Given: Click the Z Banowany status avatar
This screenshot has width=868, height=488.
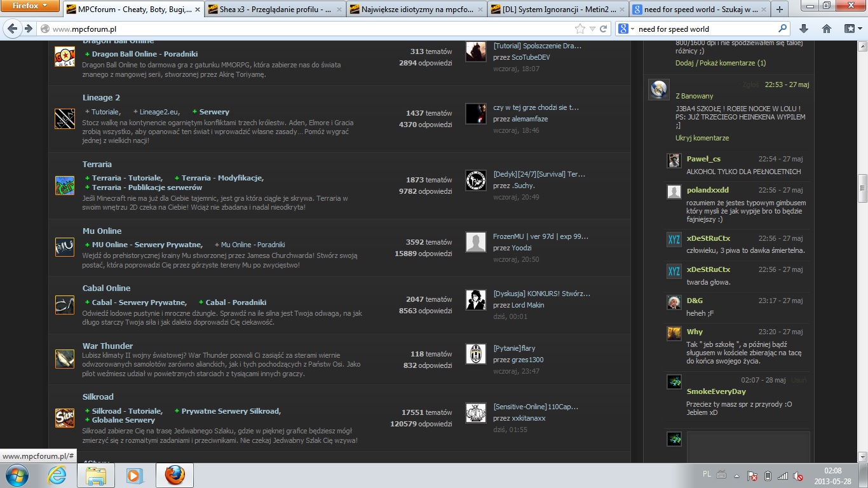Looking at the screenshot, I should 659,90.
